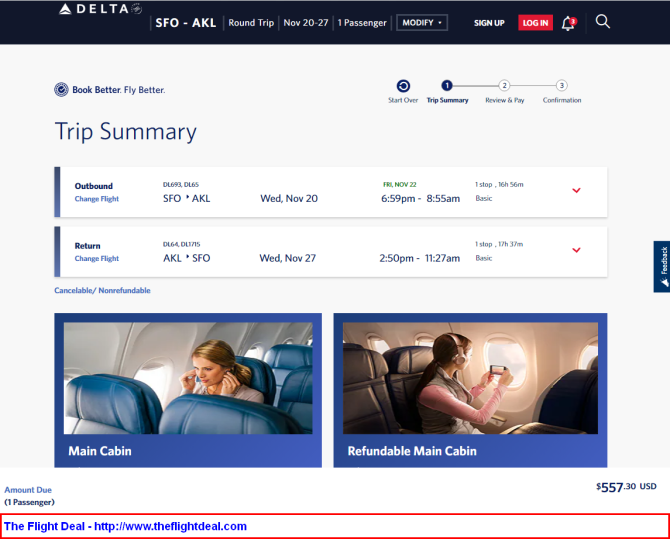Expand the Return flight details chevron
Screen dimensions: 670x539
coord(576,250)
